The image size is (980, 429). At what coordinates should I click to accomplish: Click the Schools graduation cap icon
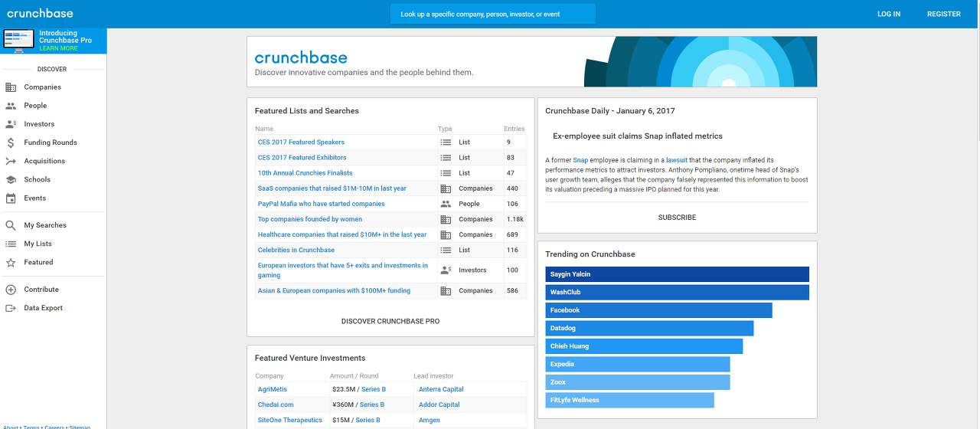click(11, 179)
